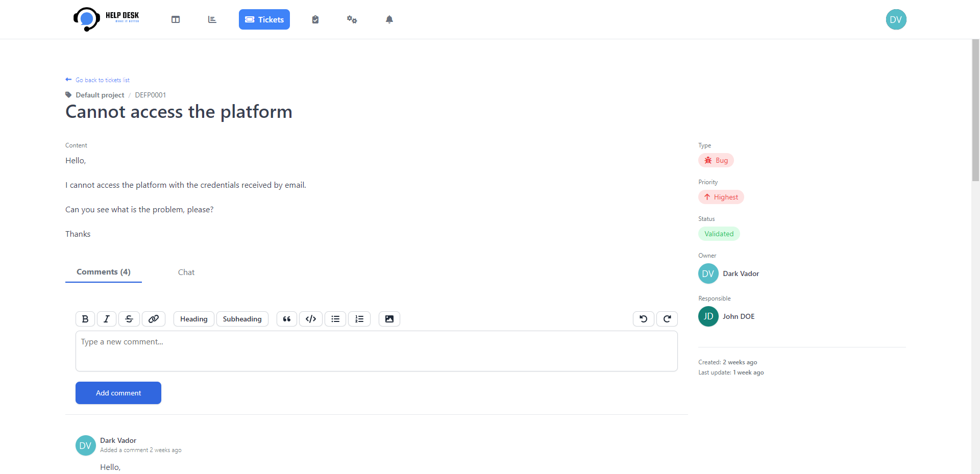Open the Tickets section
This screenshot has height=474, width=980.
(264, 19)
